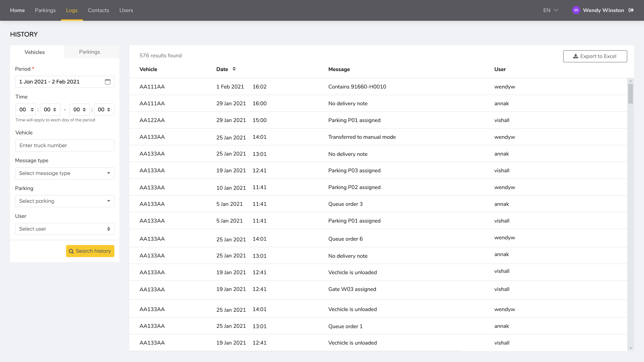Export results to Excel
Screen dimensions: 644x362
pyautogui.click(x=595, y=56)
